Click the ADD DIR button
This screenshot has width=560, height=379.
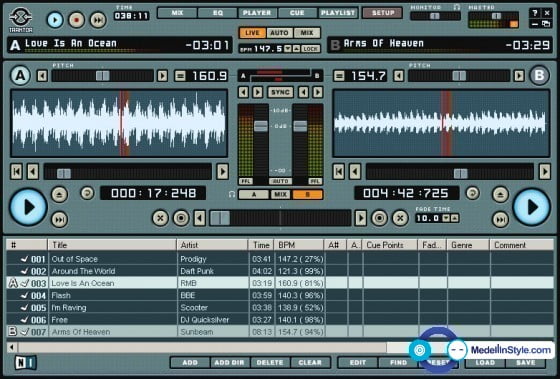tap(229, 363)
